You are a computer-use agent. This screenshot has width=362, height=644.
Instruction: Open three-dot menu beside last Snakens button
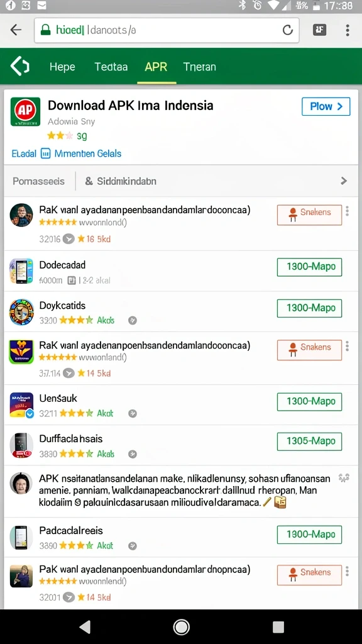(347, 571)
